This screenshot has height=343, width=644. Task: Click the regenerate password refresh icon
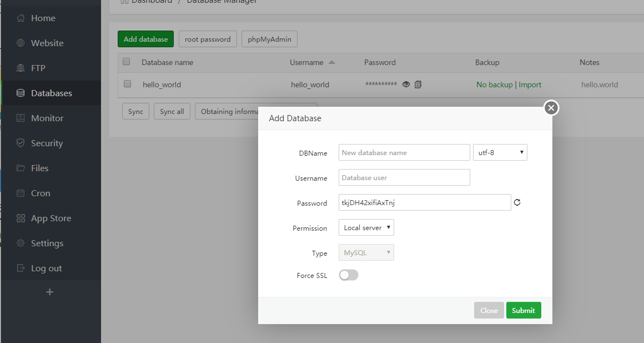(517, 203)
